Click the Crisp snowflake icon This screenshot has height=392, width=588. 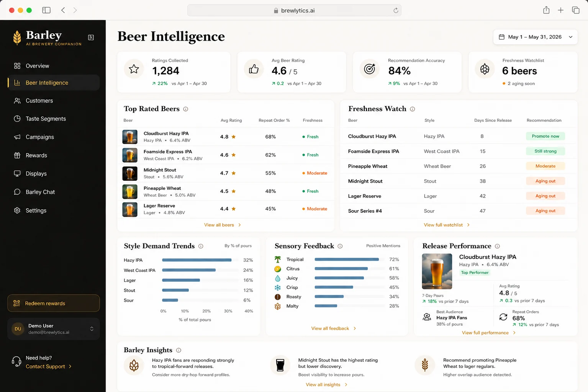pos(278,287)
